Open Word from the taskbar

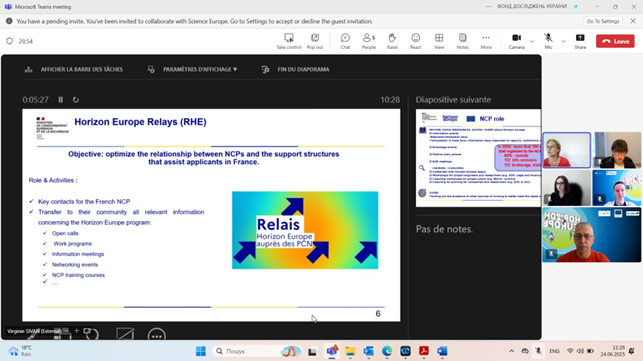[x=442, y=351]
